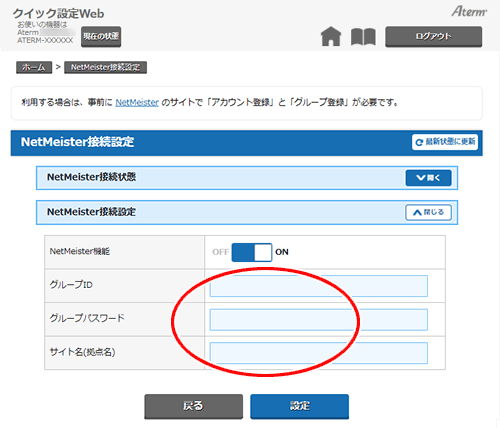Click the ログアウト button
Viewport: 500px width, 428px height.
[x=433, y=36]
